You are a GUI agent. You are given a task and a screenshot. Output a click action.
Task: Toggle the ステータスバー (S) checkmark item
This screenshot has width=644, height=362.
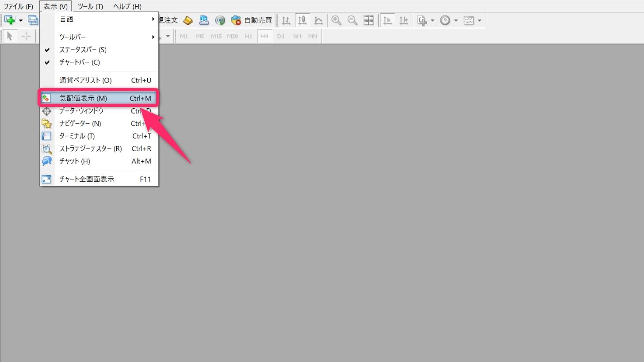[83, 50]
